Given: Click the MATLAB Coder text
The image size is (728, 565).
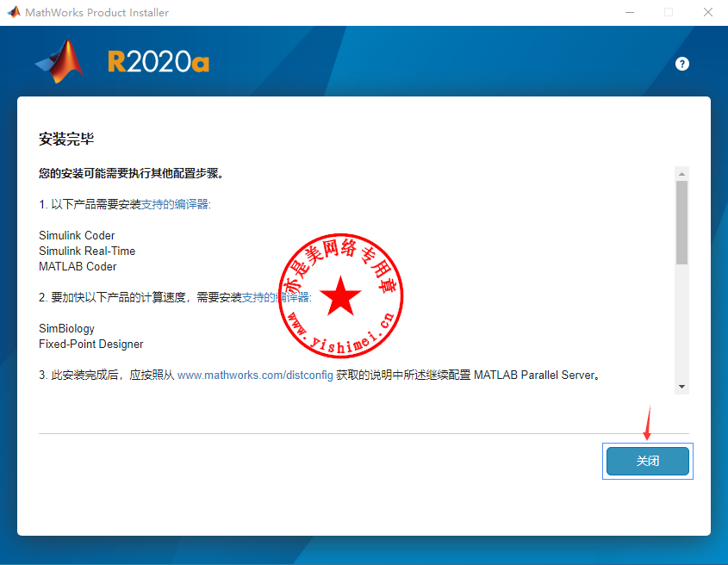Looking at the screenshot, I should pos(78,266).
